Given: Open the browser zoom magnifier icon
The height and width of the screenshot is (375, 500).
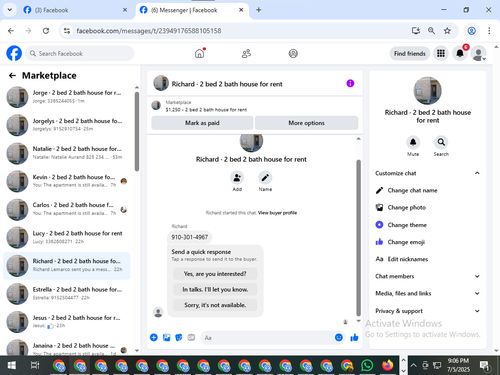Looking at the screenshot, I should point(431,31).
